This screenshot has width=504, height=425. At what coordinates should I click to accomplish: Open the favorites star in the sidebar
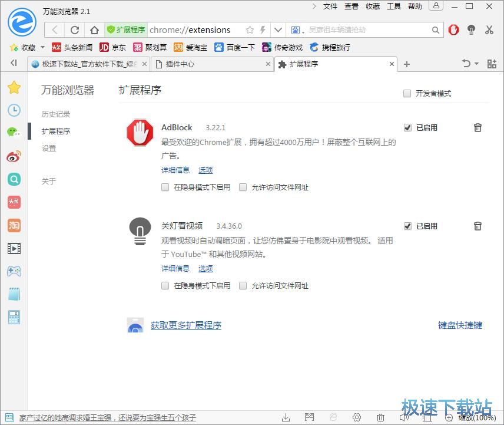coord(14,87)
